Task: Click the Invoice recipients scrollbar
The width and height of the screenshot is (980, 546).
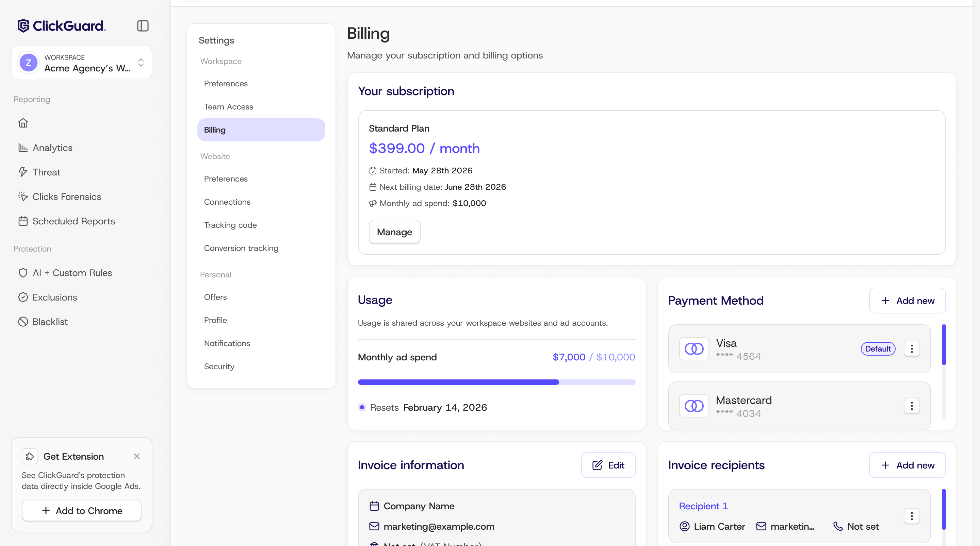Action: pos(944,509)
